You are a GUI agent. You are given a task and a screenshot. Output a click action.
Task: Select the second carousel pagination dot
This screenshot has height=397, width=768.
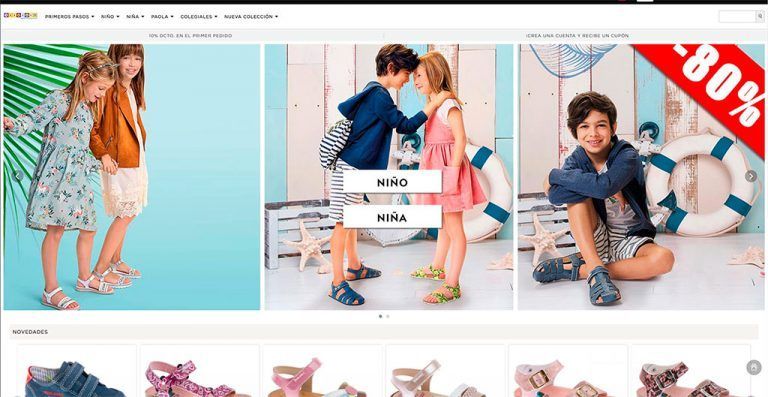(387, 316)
